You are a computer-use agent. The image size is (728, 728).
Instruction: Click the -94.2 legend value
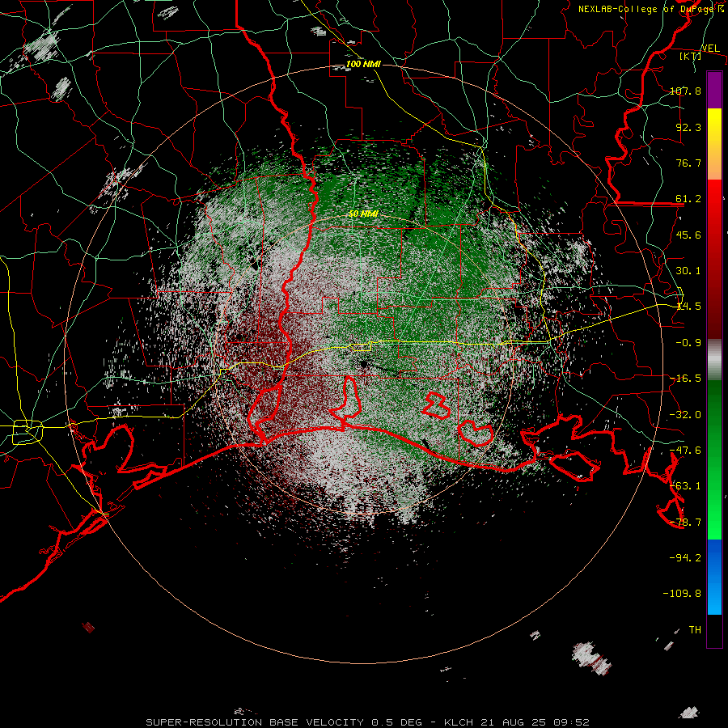[685, 558]
